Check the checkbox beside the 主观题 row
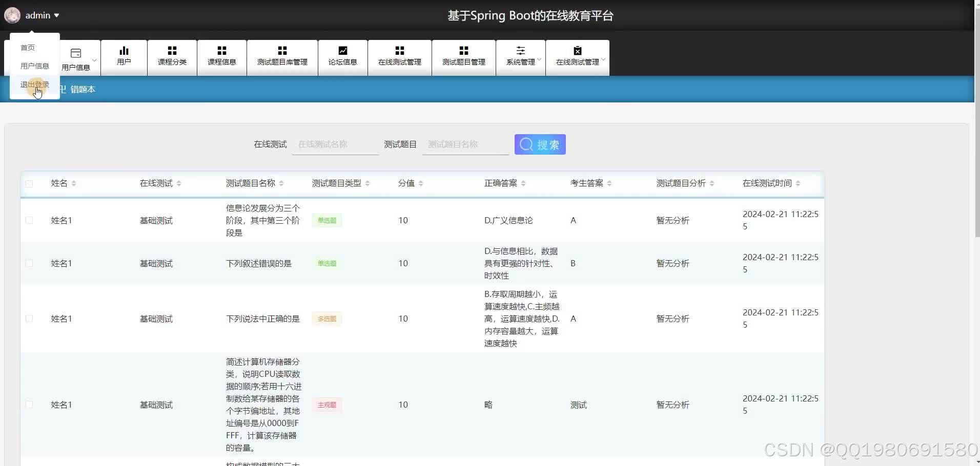The height and width of the screenshot is (466, 980). point(29,405)
